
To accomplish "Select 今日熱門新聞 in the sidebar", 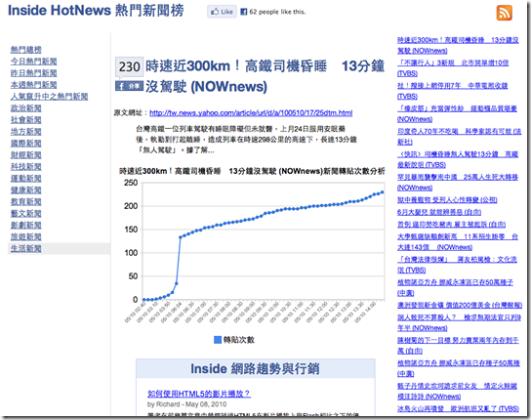I will click(33, 62).
